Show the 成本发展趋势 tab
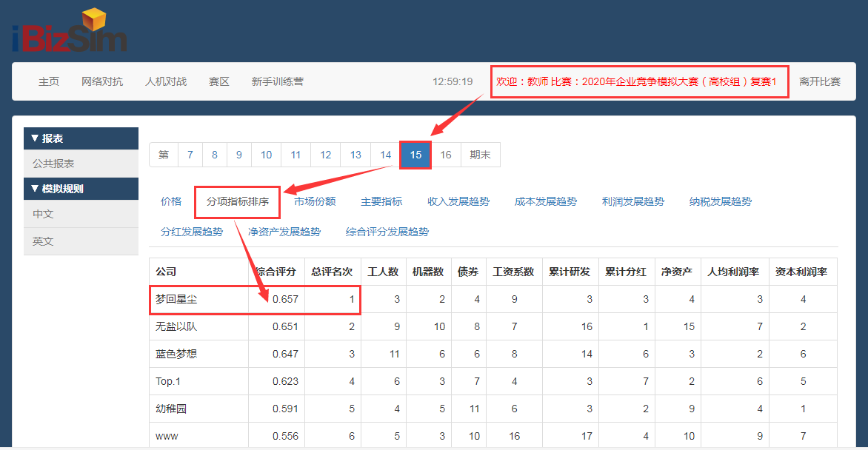 click(545, 201)
